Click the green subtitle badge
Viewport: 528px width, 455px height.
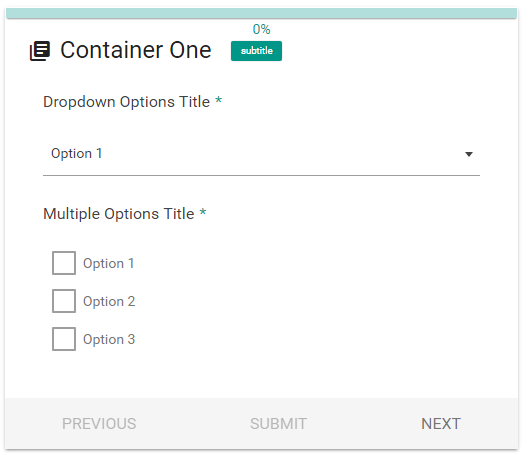pyautogui.click(x=256, y=51)
